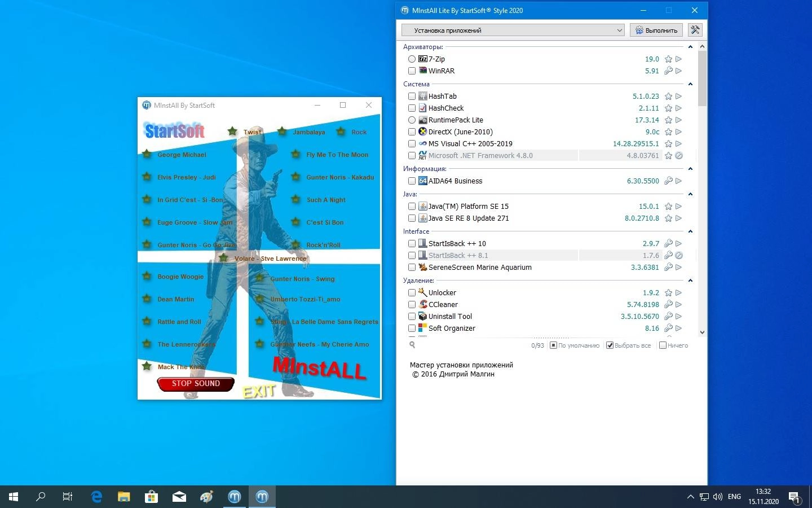Click the play arrow in the Java(TM) Platform SE 15 row
Viewport: 812px width, 508px height.
pyautogui.click(x=679, y=207)
